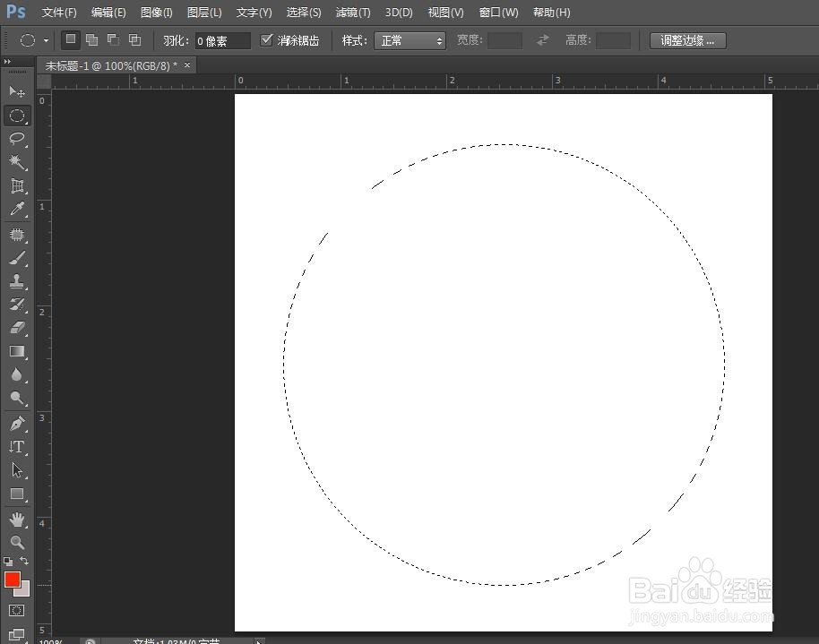Open the 图像(I) menu
The image size is (819, 644).
(x=157, y=12)
